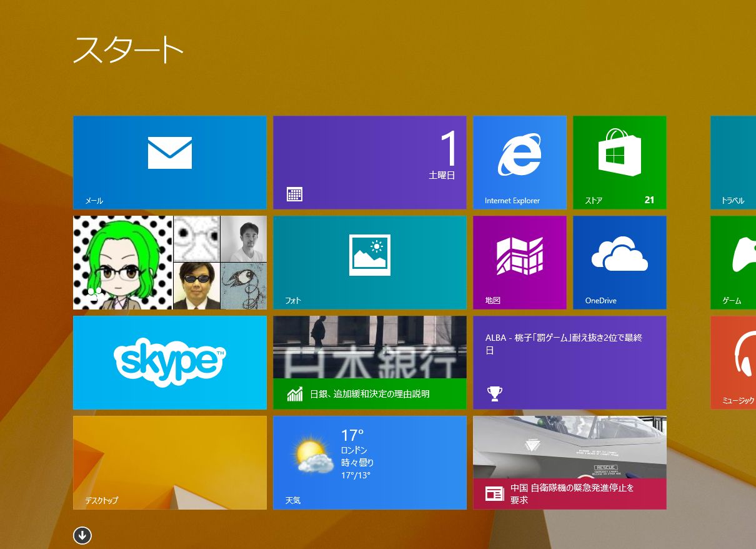Select the green-haired avatar in People tile
Image resolution: width=756 pixels, height=549 pixels.
pos(122,263)
